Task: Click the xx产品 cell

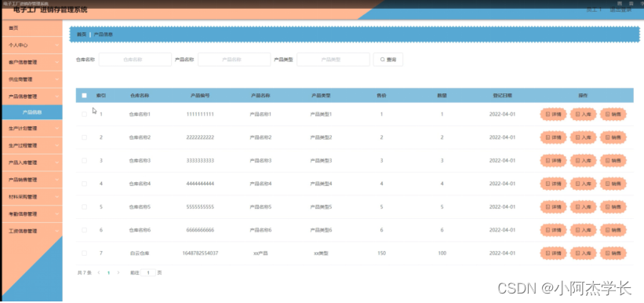Action: point(260,254)
